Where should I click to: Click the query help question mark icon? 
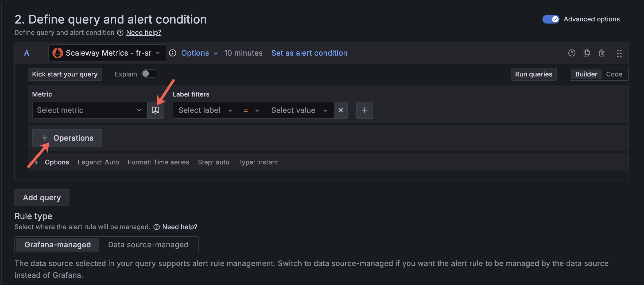pyautogui.click(x=572, y=53)
